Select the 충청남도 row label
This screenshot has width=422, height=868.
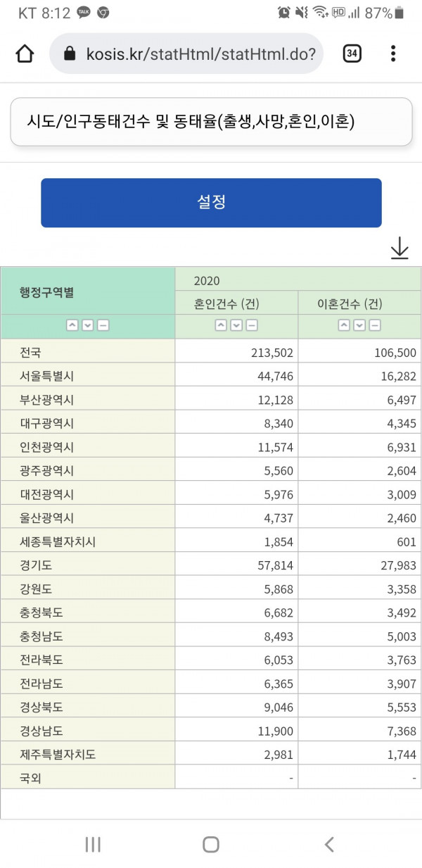tap(88, 636)
